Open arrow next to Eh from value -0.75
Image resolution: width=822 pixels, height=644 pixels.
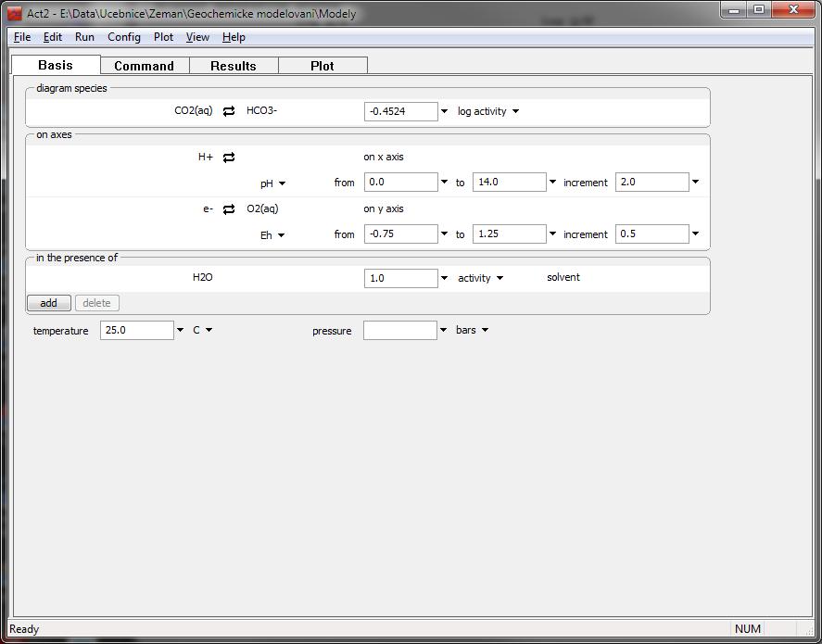coord(445,234)
